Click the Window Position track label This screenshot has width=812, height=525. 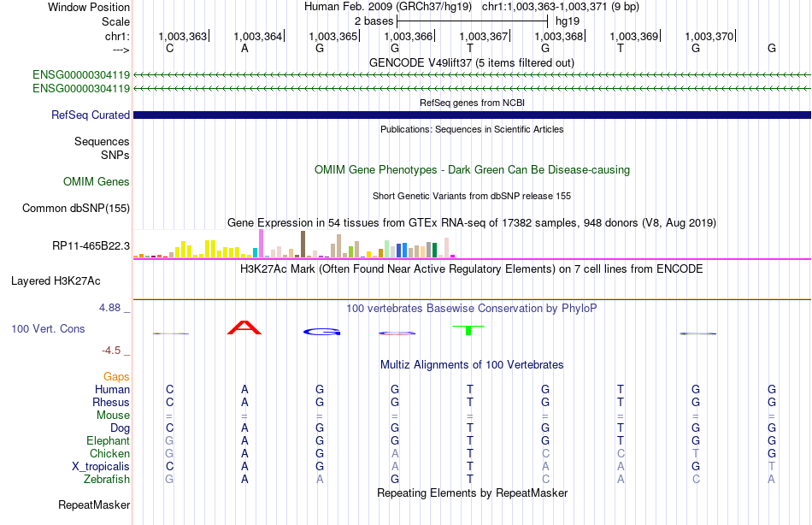pos(89,7)
